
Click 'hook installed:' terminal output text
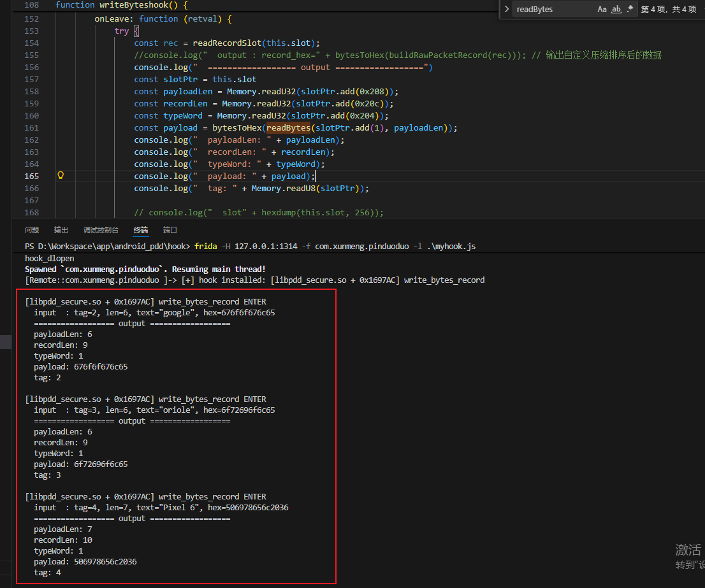point(232,280)
